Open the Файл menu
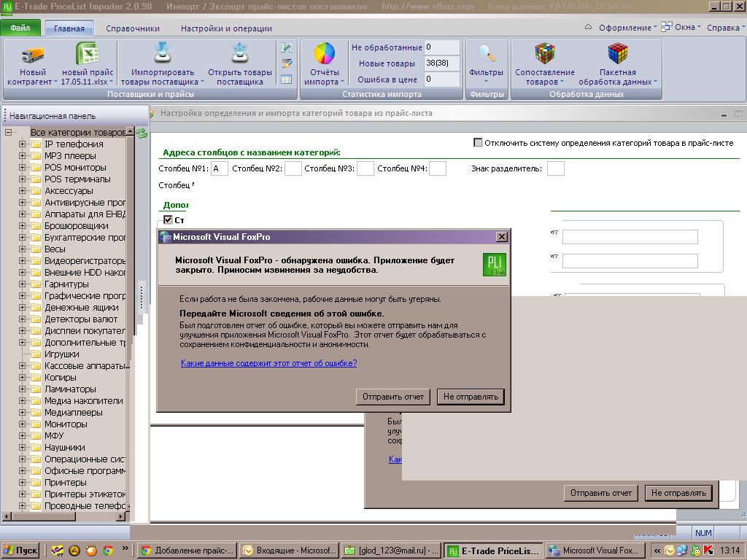The height and width of the screenshot is (560, 747). [20, 28]
